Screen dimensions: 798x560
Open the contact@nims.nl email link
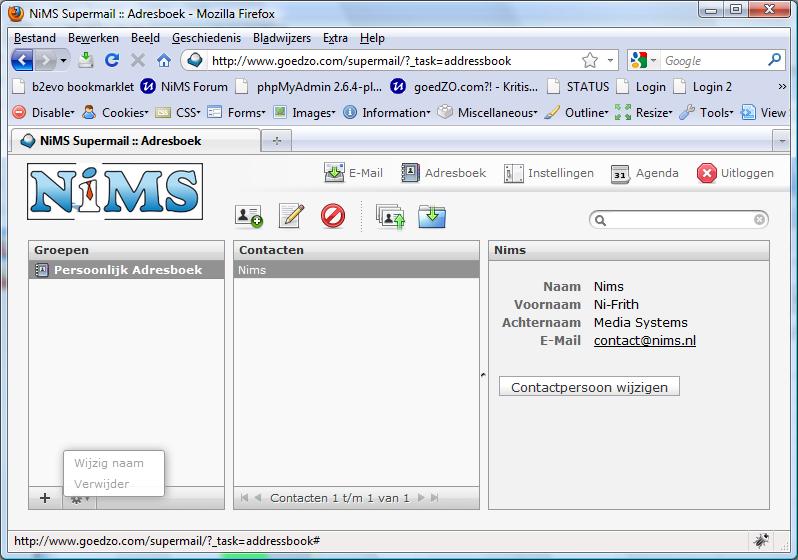click(x=644, y=341)
